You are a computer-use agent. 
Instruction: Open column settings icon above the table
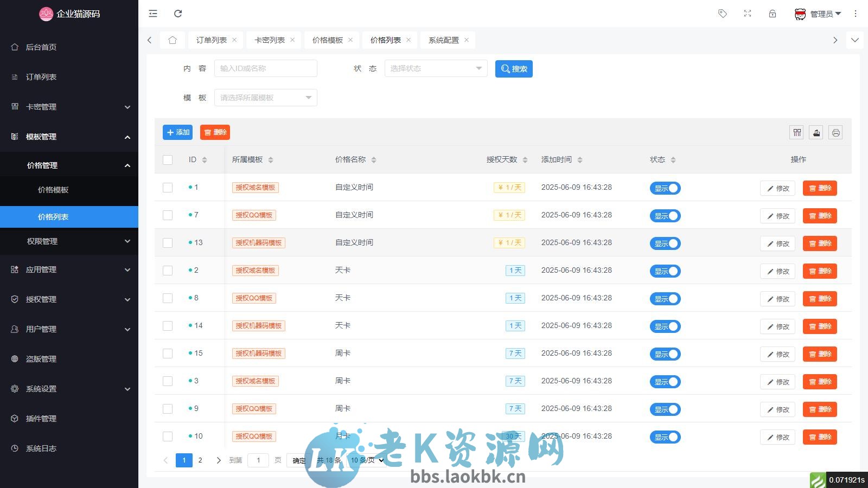[x=796, y=132]
